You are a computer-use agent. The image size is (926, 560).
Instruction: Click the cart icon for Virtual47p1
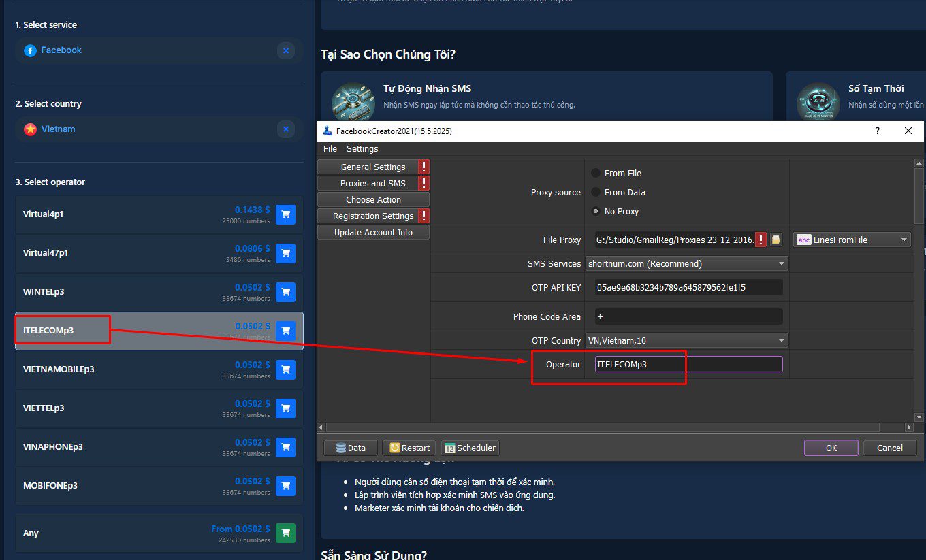tap(286, 253)
